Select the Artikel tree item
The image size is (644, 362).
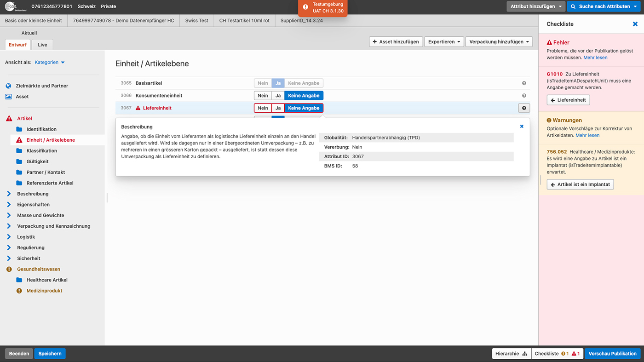tap(24, 118)
